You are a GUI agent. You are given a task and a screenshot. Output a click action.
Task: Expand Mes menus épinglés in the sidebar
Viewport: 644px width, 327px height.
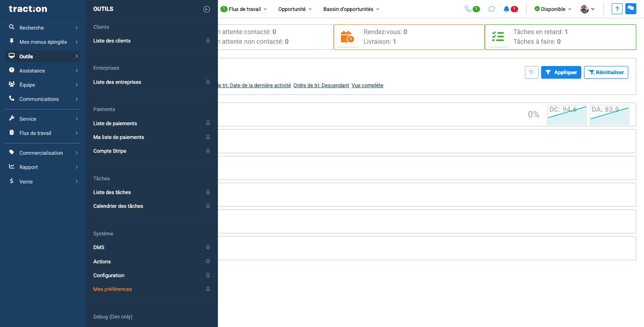pos(43,42)
